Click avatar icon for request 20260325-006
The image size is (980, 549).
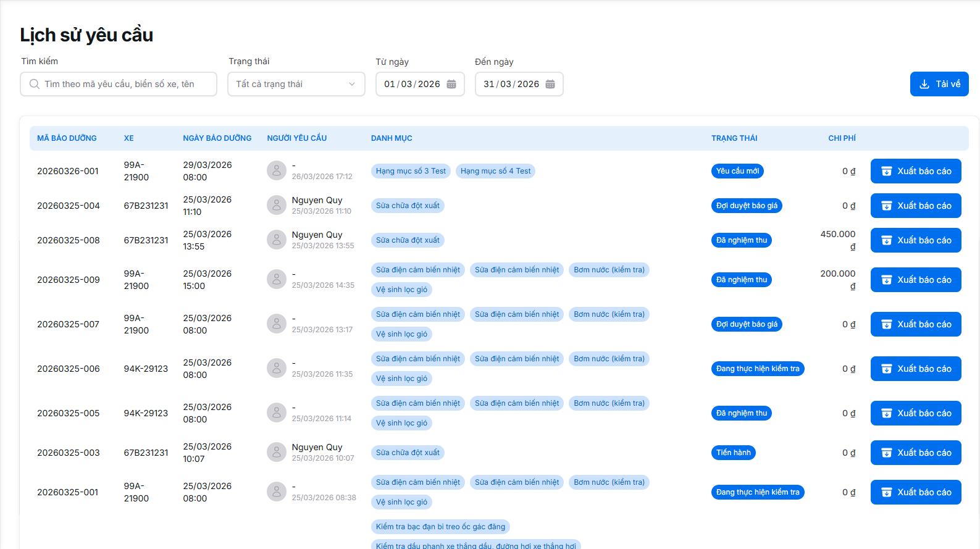[276, 368]
